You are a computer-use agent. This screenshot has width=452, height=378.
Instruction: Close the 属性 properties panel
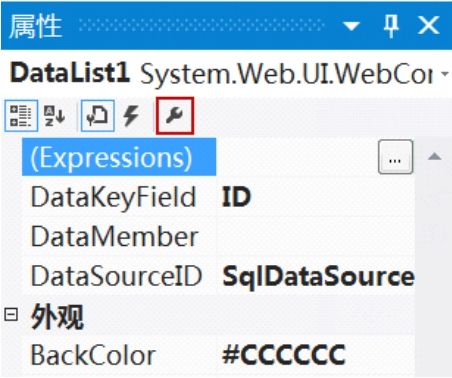click(x=428, y=25)
